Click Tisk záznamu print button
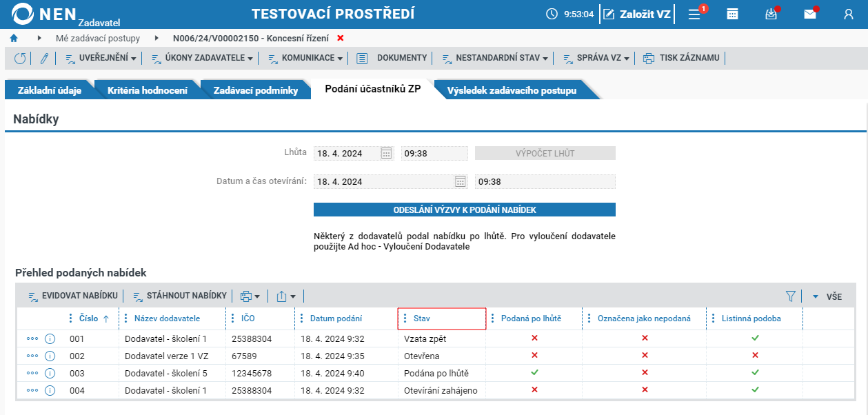Image resolution: width=868 pixels, height=415 pixels. point(681,59)
